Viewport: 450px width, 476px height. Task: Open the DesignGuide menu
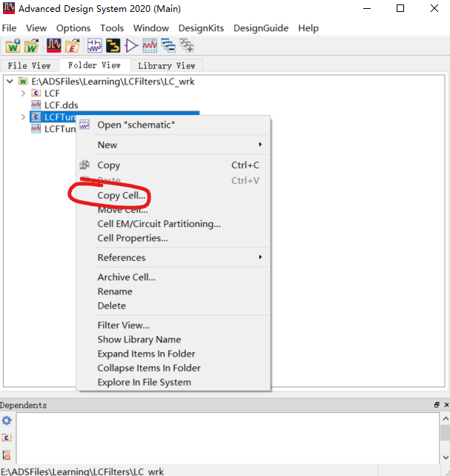point(261,28)
